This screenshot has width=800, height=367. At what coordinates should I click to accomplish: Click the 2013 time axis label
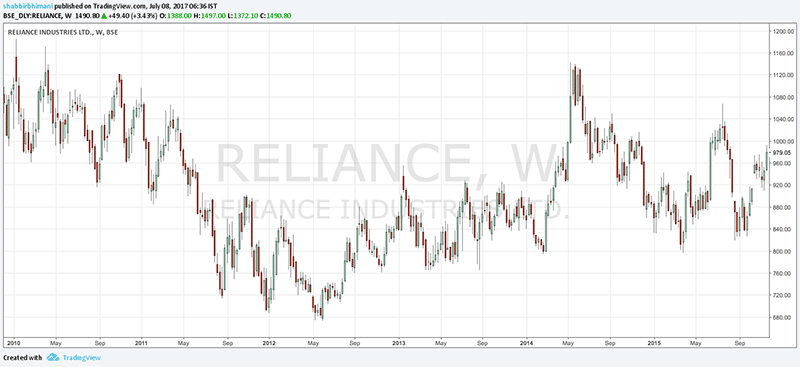pos(399,343)
